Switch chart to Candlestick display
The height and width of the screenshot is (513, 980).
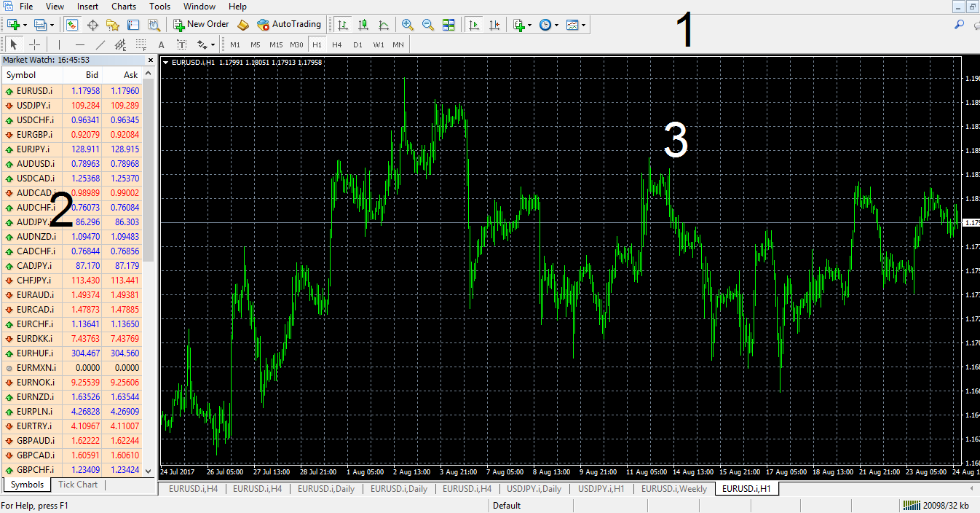click(x=363, y=24)
